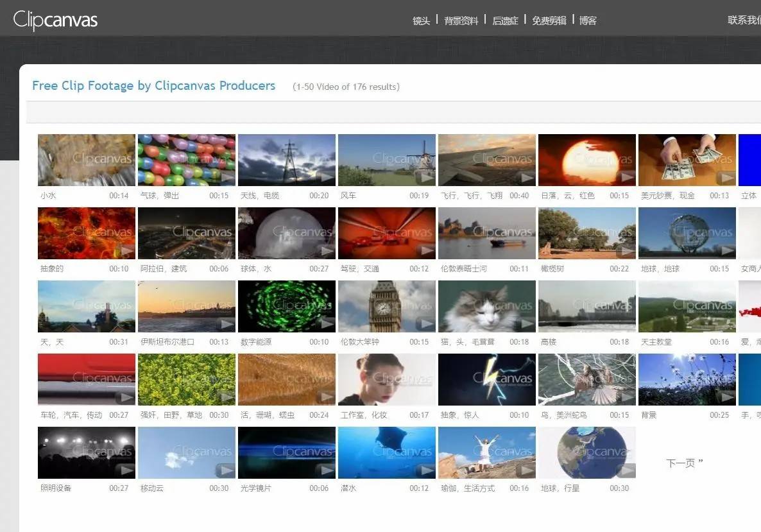Click play icon on diving manta ray clip

427,470
